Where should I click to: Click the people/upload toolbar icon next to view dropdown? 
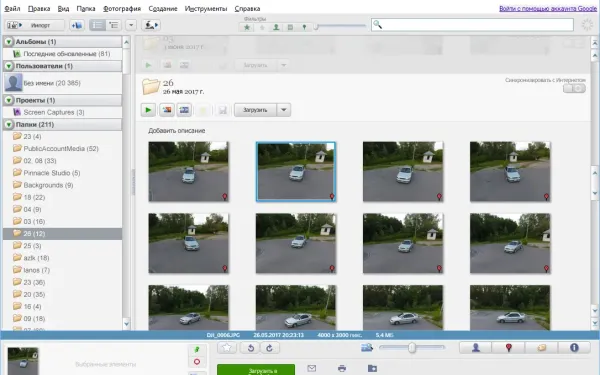pyautogui.click(x=151, y=25)
